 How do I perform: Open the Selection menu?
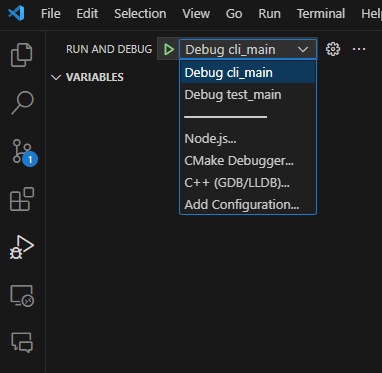(x=140, y=14)
